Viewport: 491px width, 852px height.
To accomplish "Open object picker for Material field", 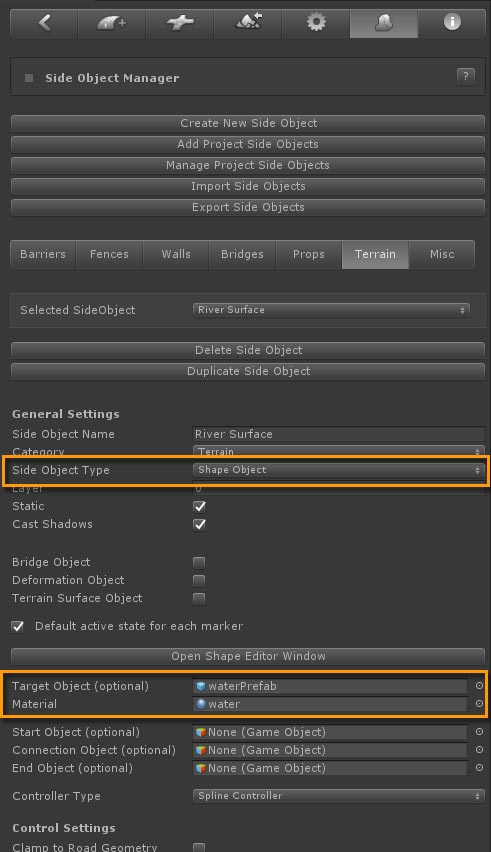I will point(479,704).
